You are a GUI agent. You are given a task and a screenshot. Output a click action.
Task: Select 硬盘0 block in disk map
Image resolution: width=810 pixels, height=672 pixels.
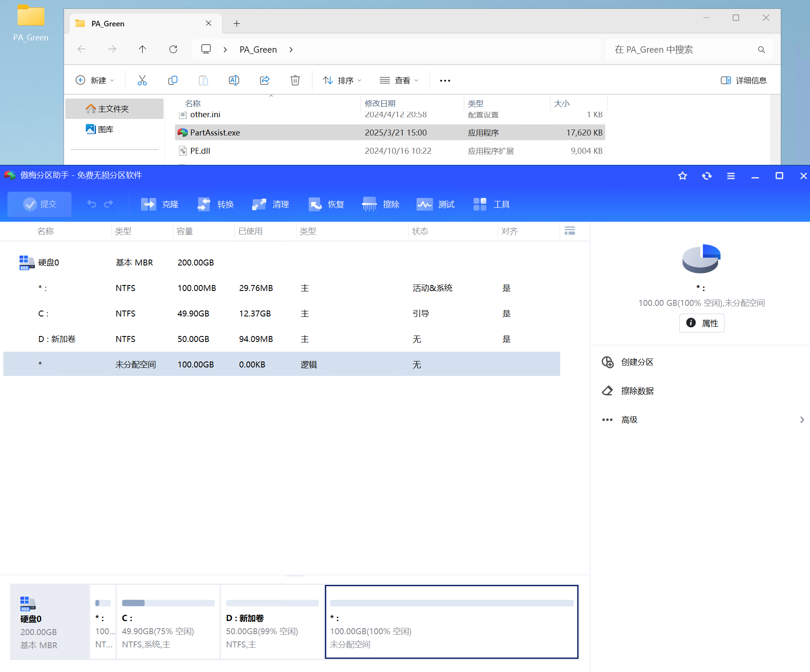pos(50,622)
